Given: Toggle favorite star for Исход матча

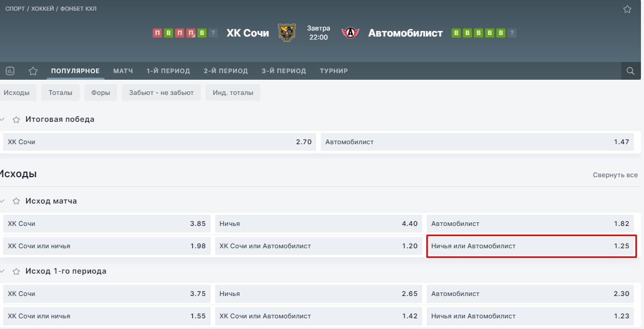Looking at the screenshot, I should (16, 201).
